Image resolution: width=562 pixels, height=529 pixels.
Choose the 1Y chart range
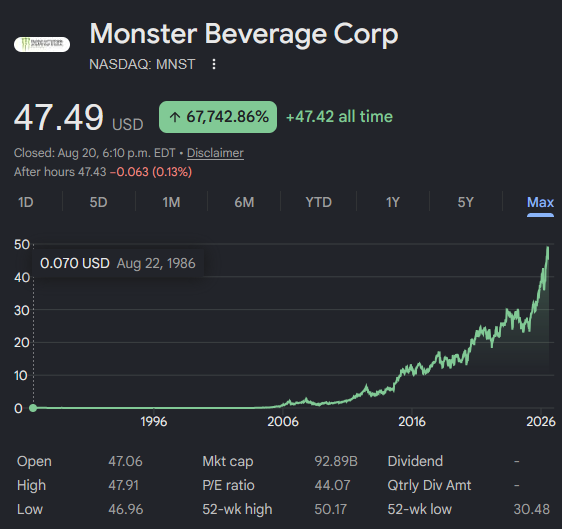[x=392, y=202]
